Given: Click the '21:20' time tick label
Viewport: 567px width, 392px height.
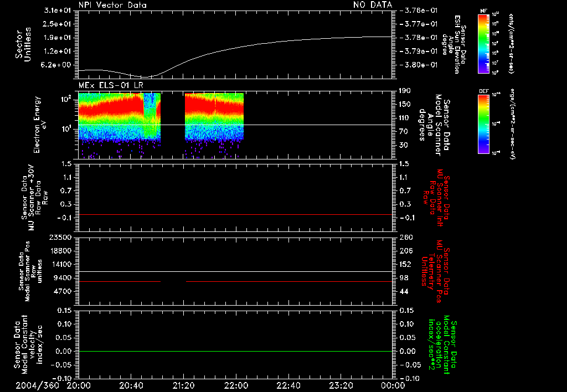Looking at the screenshot, I should 183,385.
